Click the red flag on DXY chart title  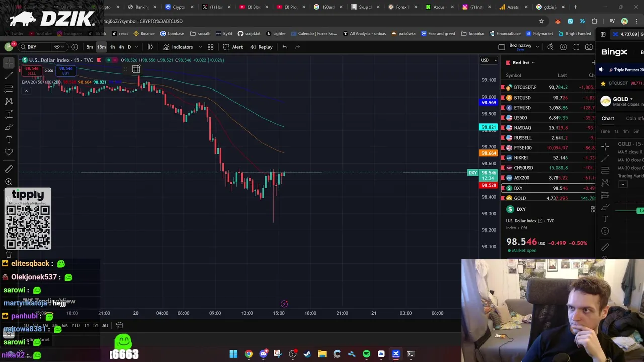[99, 60]
